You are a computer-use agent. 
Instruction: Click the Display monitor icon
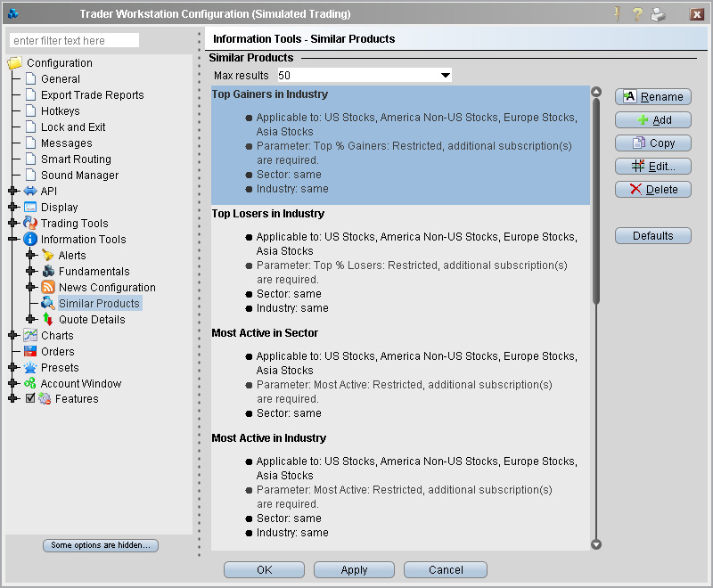click(x=30, y=207)
